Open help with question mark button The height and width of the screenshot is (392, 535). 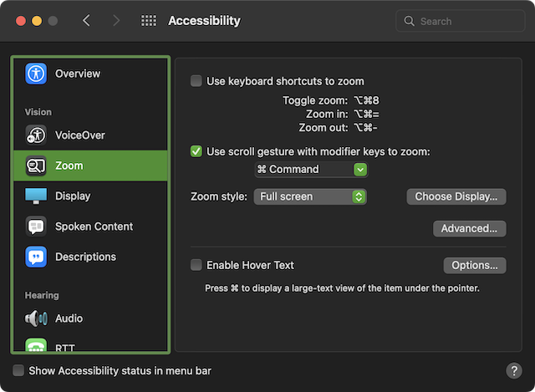pos(514,370)
